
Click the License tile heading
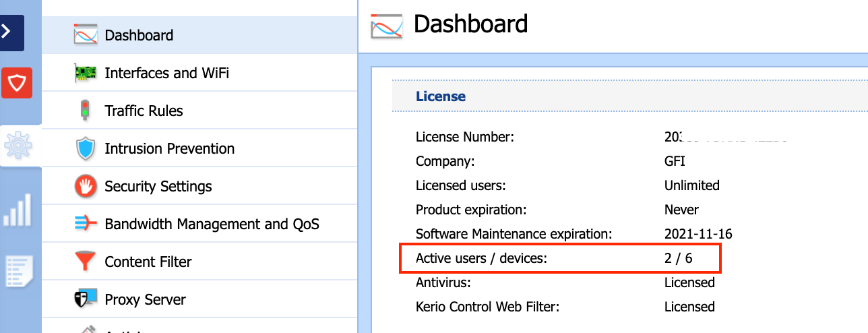(441, 96)
